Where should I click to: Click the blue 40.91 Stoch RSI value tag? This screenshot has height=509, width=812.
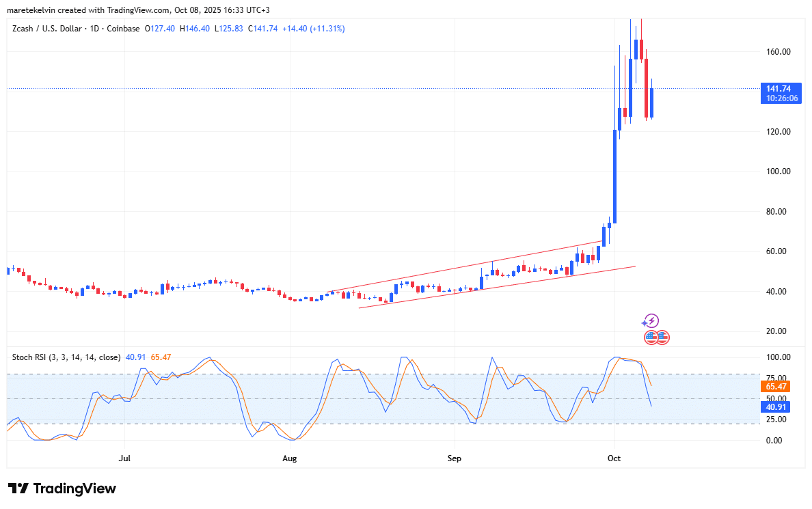776,407
